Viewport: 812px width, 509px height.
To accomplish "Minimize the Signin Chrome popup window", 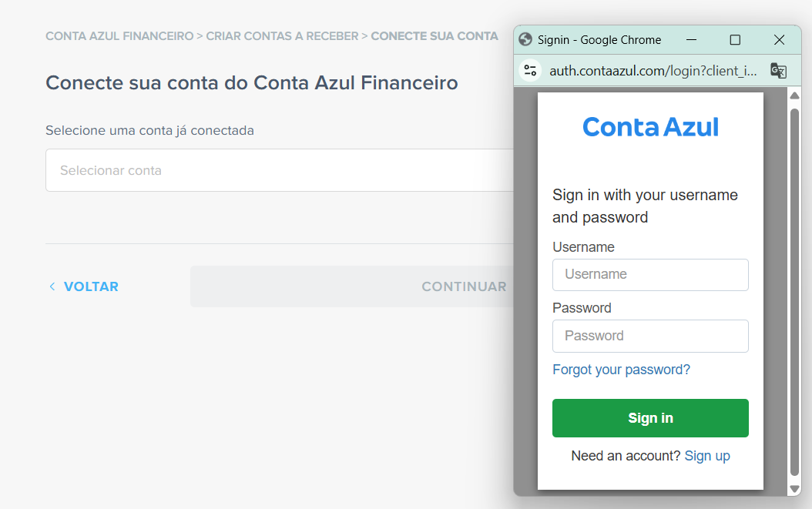I will [691, 40].
